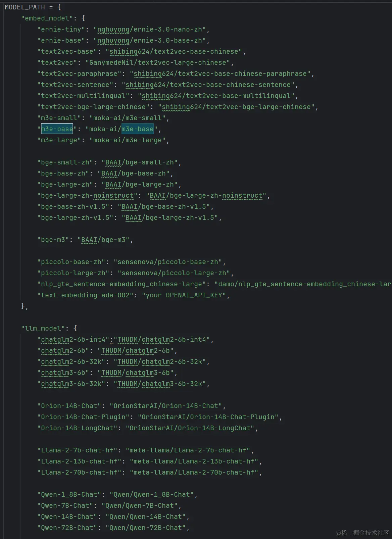Image resolution: width=392 pixels, height=539 pixels.
Task: Click closing brace of embed_model dict
Action: [23, 306]
